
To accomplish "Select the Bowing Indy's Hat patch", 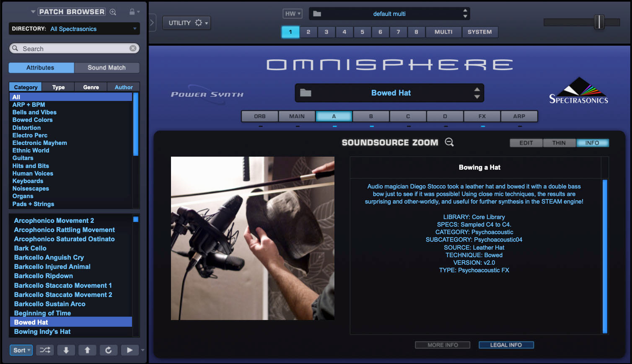I will 42,331.
